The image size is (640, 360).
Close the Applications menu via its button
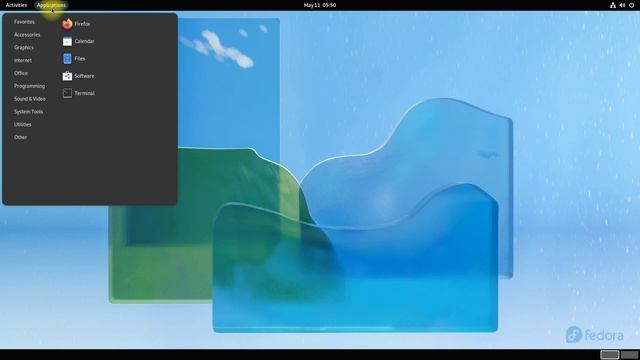51,5
